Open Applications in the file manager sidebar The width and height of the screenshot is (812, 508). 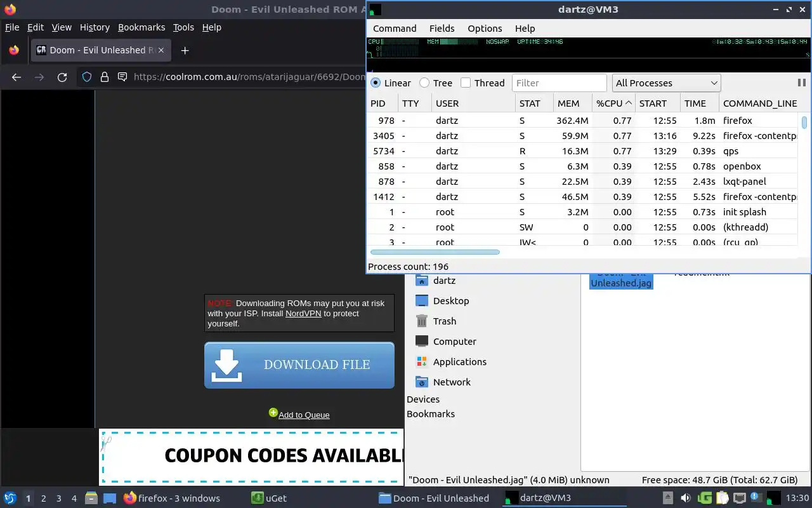[450, 362]
